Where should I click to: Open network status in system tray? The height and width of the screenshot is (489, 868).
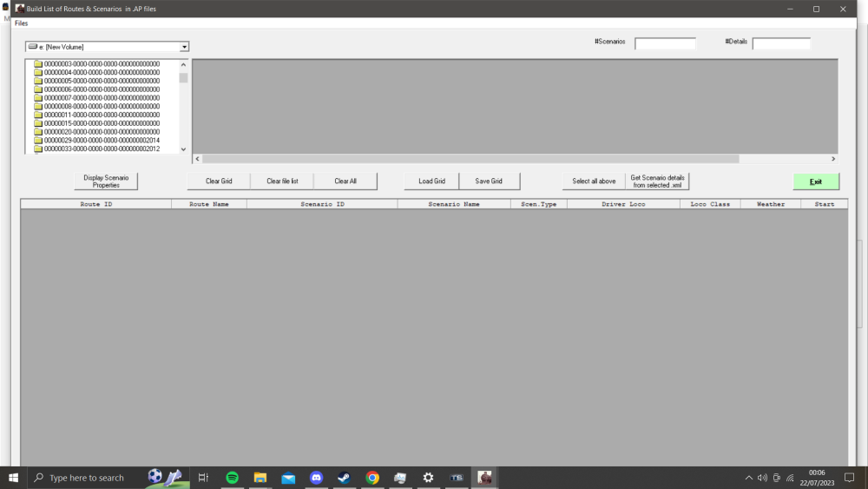pos(790,478)
